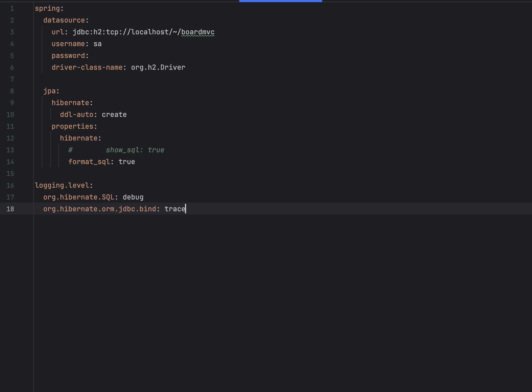Click the 'properties:' key
Screen dimensions: 532x392
pos(74,127)
